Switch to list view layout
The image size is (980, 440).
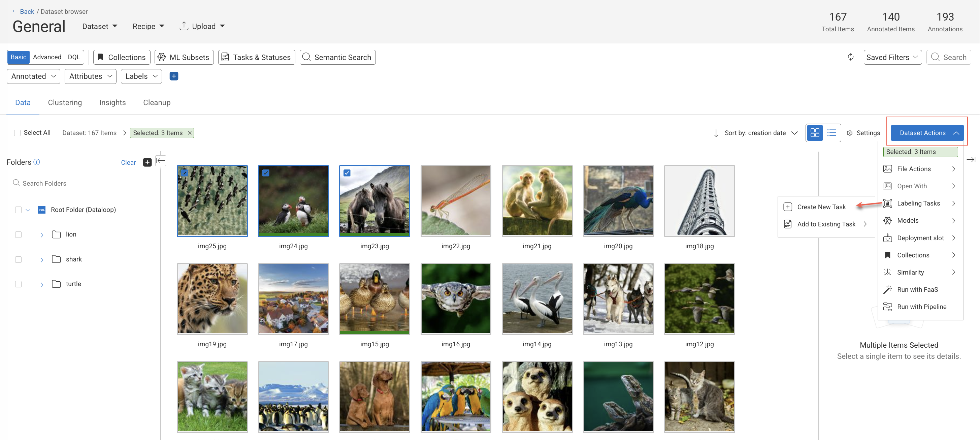pos(831,133)
